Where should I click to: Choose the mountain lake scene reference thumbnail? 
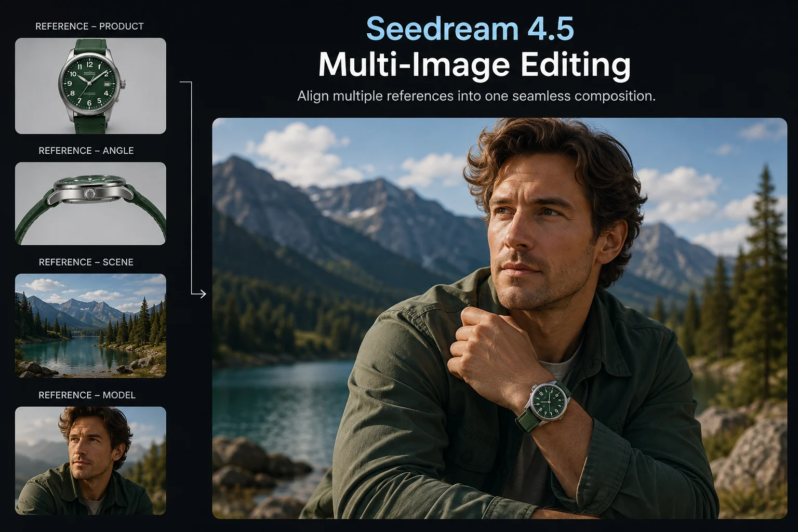[x=90, y=326]
